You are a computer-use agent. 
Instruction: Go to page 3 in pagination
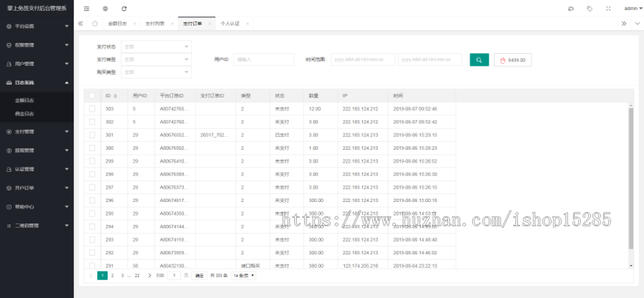[x=122, y=275]
